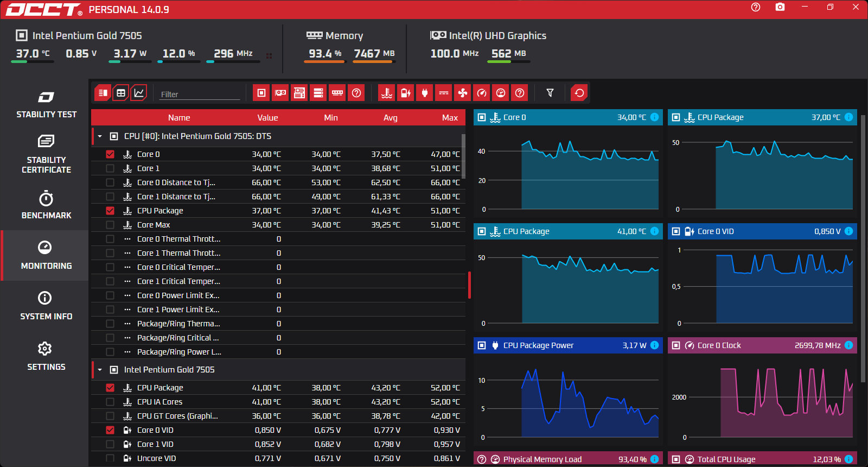Uncheck the Core 0 VID checkbox
This screenshot has width=868, height=467.
pos(110,430)
